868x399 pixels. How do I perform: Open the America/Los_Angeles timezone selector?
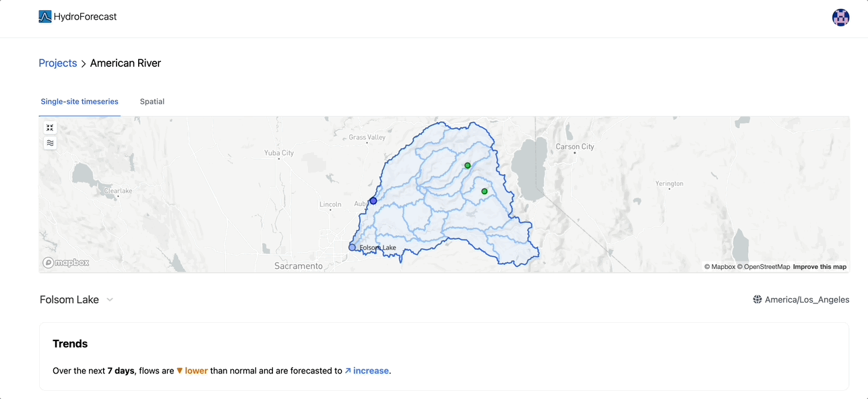(801, 299)
